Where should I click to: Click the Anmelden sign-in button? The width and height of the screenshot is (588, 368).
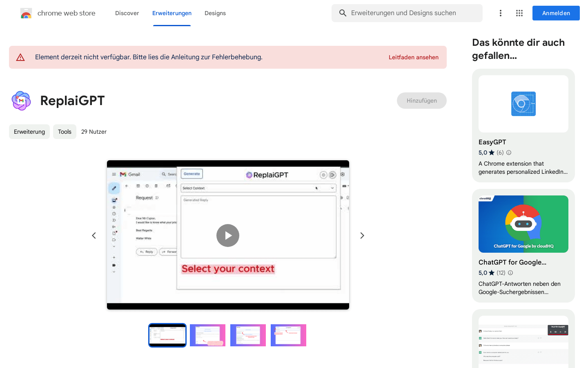coord(556,13)
